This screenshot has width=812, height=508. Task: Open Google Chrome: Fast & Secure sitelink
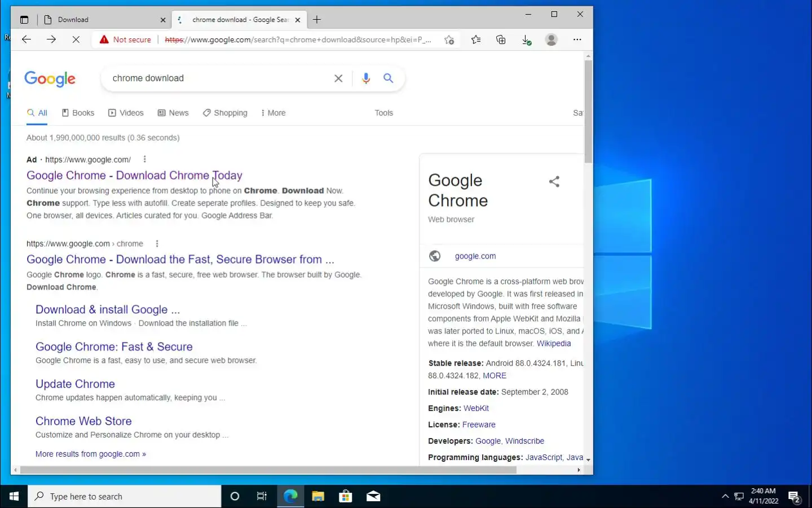[x=114, y=347]
